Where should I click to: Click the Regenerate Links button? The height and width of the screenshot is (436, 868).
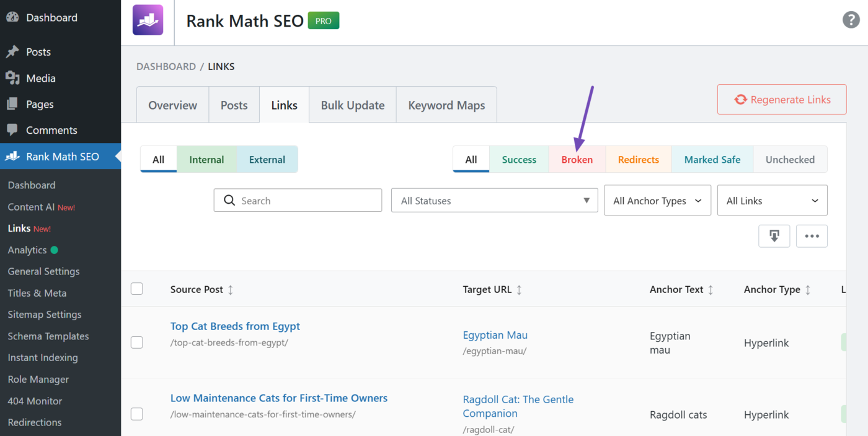coord(781,99)
